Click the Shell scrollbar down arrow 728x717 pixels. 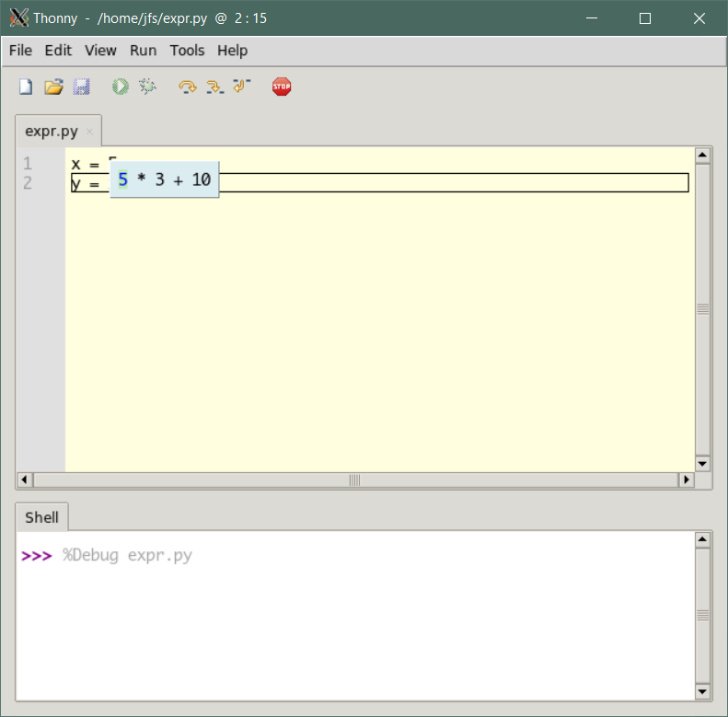tap(703, 691)
